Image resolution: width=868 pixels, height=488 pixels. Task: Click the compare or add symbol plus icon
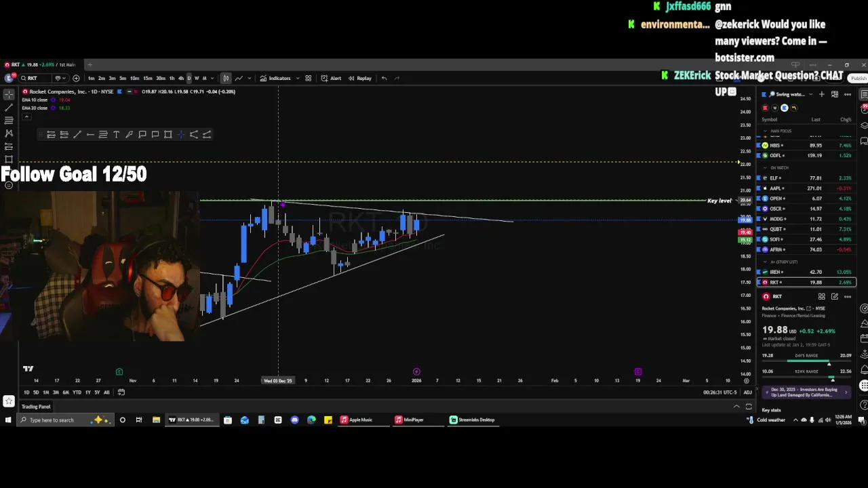pos(76,78)
